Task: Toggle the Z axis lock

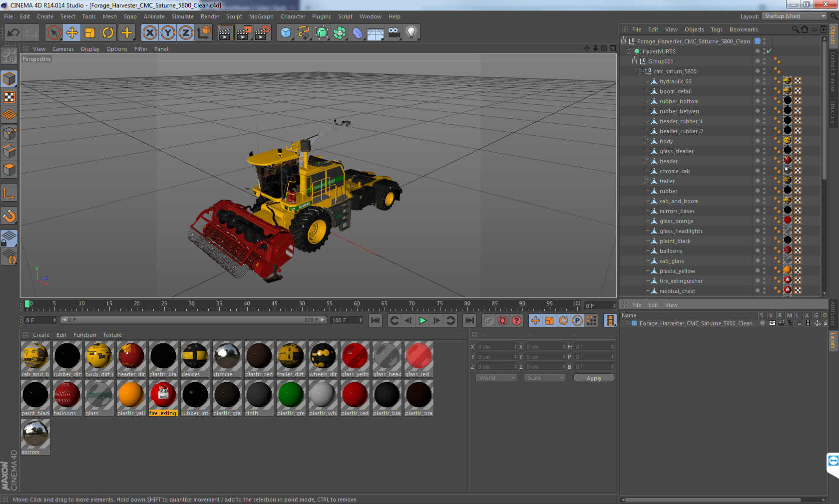Action: point(186,33)
